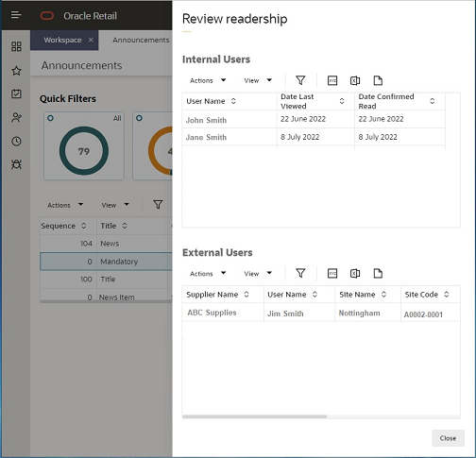The image size is (476, 458).
Task: Open the hamburger navigation menu
Action: [x=16, y=15]
